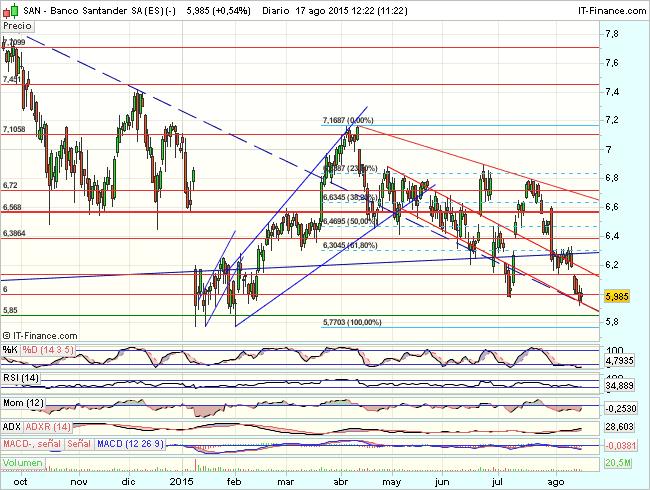Click the ADX value 28,603
The image size is (650, 490).
tap(619, 427)
